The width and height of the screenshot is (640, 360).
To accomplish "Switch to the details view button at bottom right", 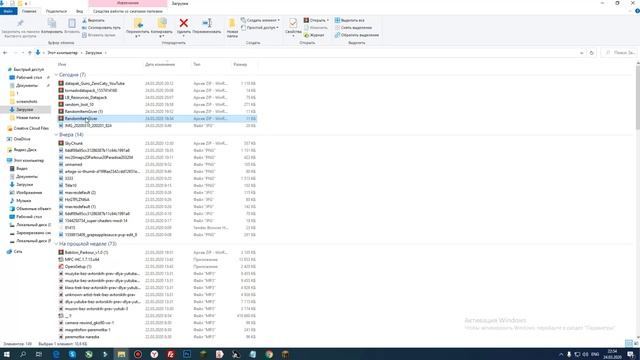I will pos(629,344).
